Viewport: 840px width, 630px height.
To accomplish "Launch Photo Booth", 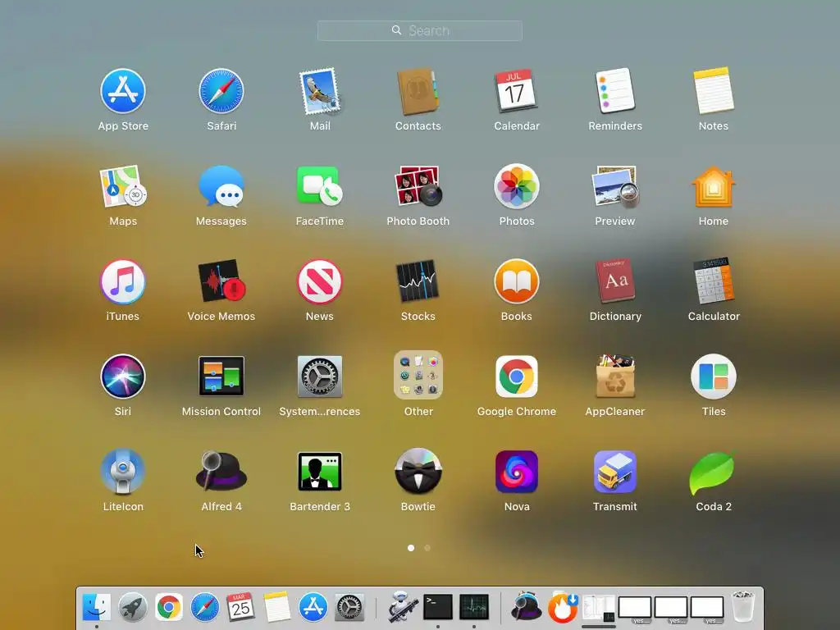I will tap(418, 186).
